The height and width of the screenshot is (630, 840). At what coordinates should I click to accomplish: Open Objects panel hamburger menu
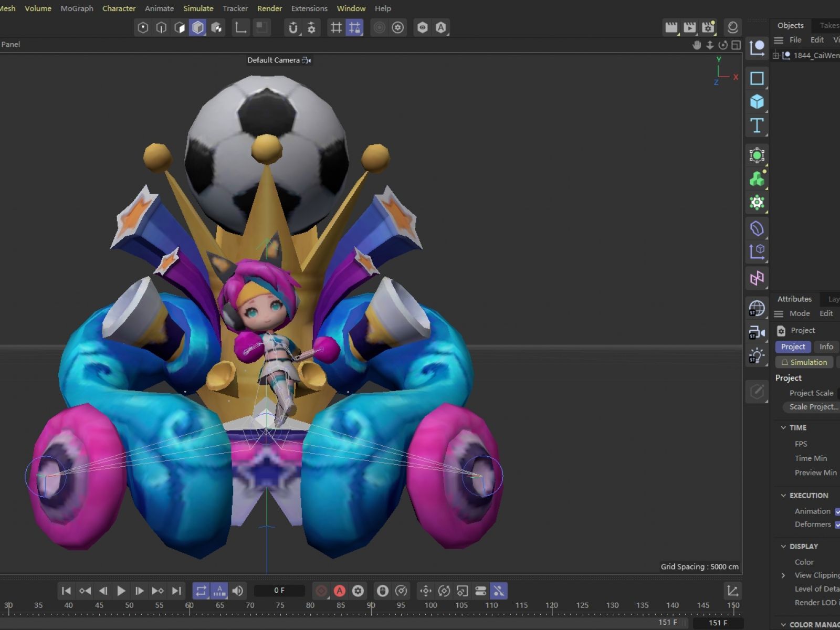tap(779, 40)
